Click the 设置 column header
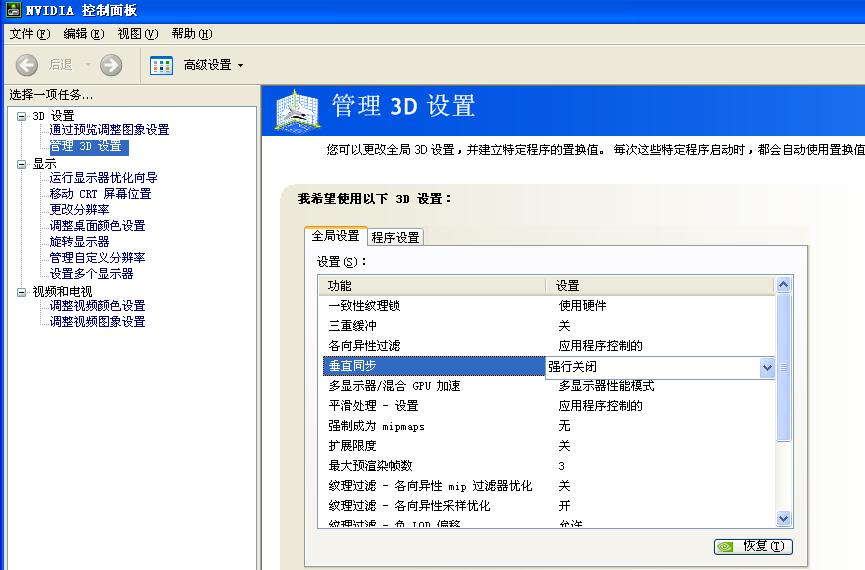 (660, 286)
